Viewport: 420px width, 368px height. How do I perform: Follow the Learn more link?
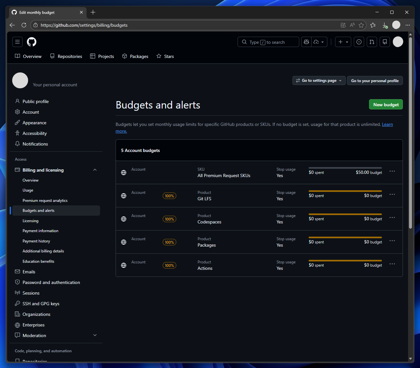[x=387, y=124]
